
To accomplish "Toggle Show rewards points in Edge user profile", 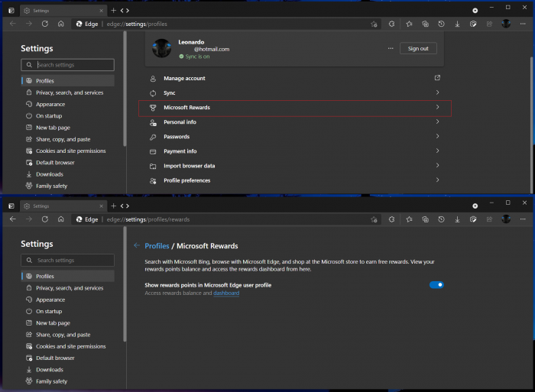I will pos(436,285).
